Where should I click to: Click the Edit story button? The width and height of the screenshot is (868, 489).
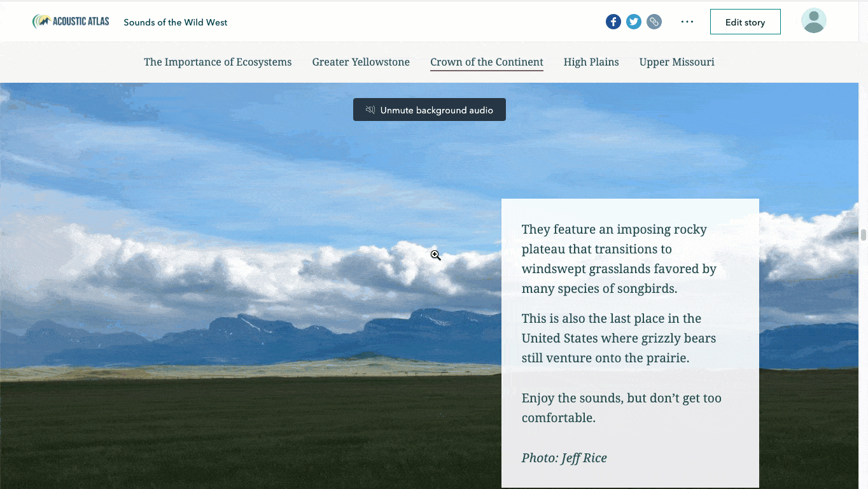(x=745, y=22)
